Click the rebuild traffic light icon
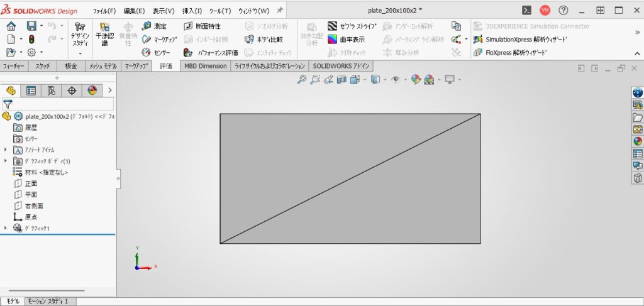 click(x=31, y=40)
